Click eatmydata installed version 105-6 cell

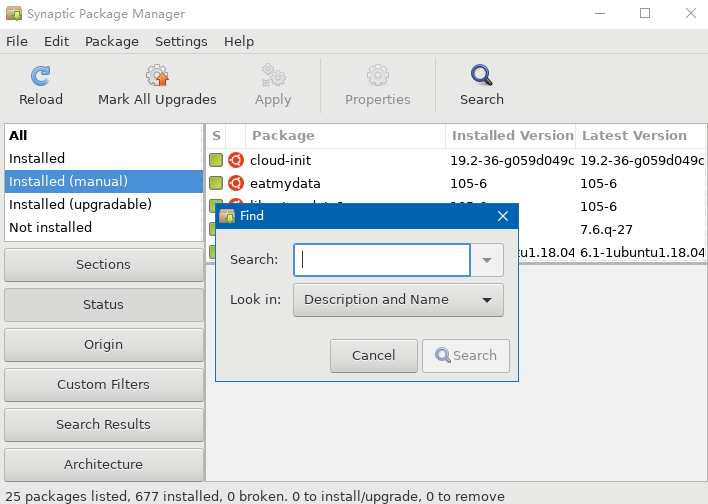tap(468, 183)
